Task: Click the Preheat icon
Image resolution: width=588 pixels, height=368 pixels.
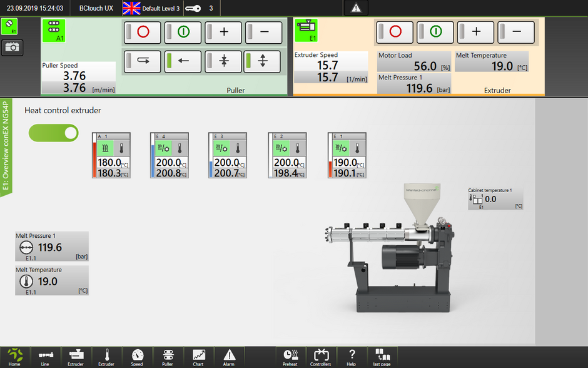Action: coord(290,357)
